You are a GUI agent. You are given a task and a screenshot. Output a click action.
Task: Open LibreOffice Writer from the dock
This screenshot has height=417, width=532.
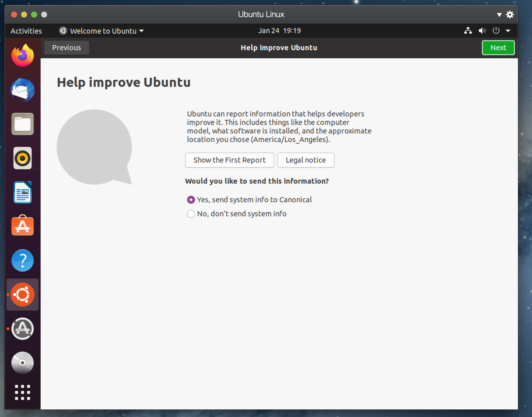[x=23, y=192]
